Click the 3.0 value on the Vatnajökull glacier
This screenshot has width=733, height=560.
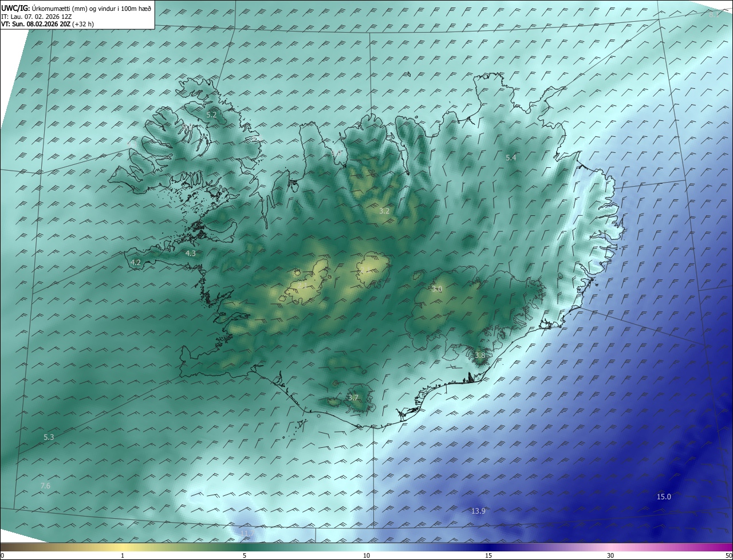coord(437,289)
